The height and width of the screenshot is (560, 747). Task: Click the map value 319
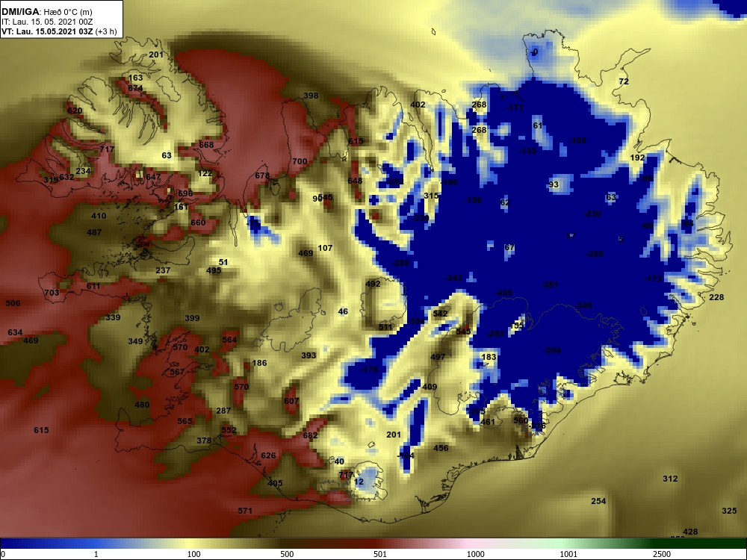[51, 180]
